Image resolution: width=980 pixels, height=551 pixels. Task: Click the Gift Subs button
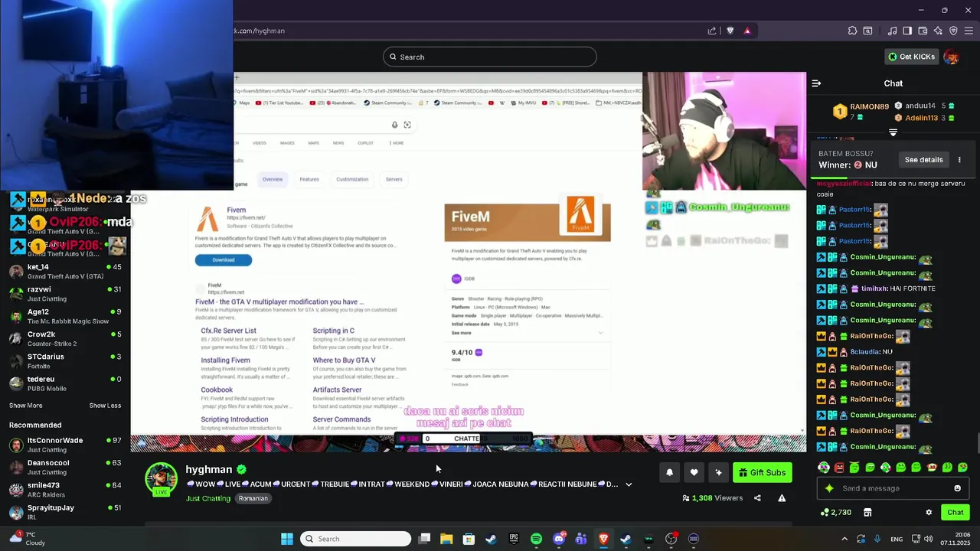tap(762, 473)
